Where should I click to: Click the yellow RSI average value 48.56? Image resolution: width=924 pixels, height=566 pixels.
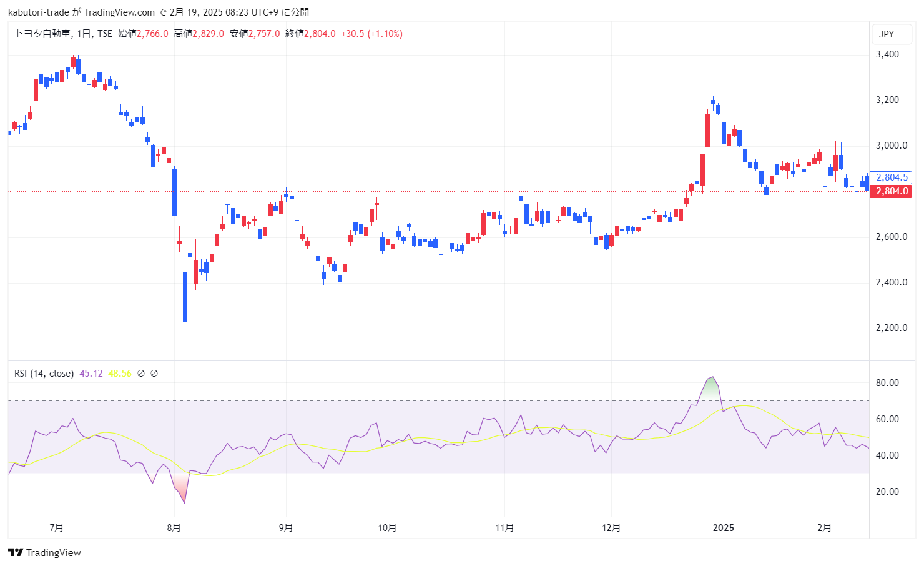coord(120,374)
